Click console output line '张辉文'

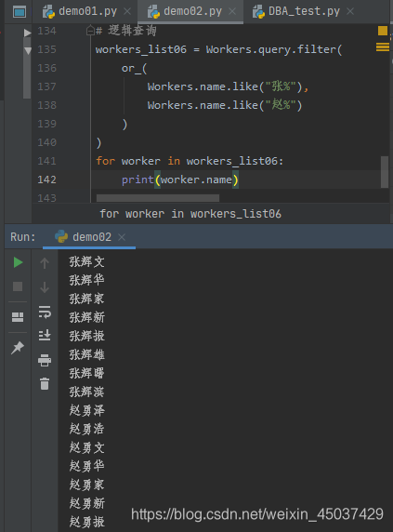click(x=87, y=261)
